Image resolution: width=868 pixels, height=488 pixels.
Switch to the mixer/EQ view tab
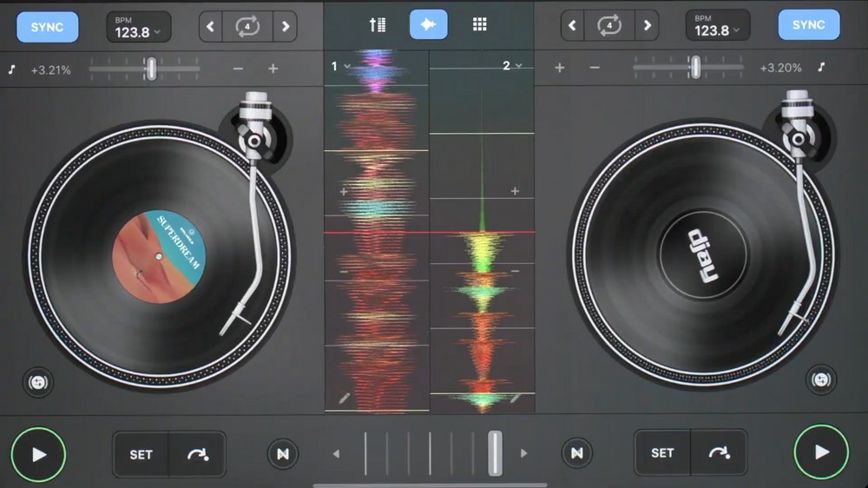[378, 25]
